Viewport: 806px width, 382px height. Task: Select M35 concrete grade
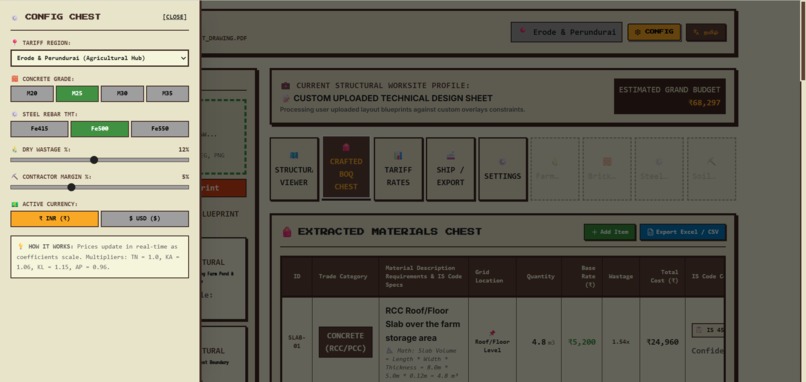[x=168, y=94]
